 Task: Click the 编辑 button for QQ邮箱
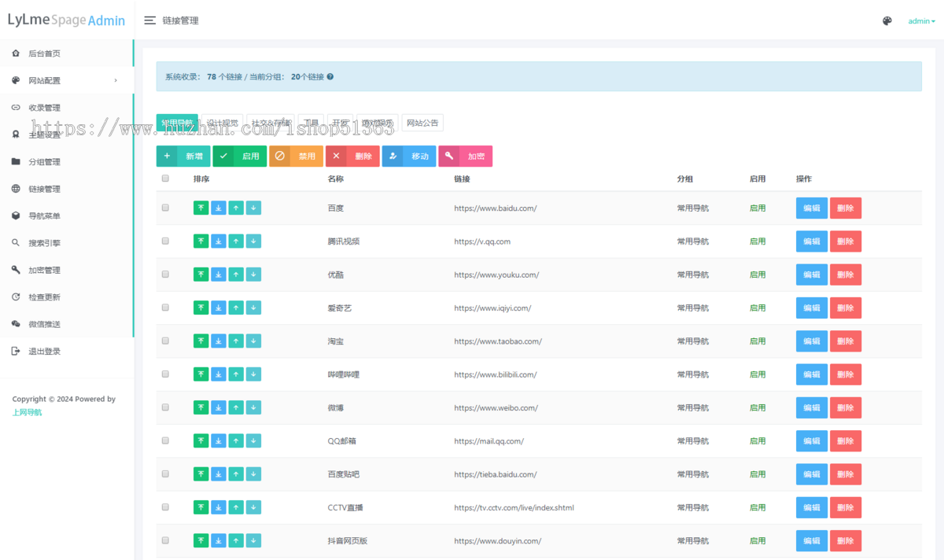[x=812, y=440]
